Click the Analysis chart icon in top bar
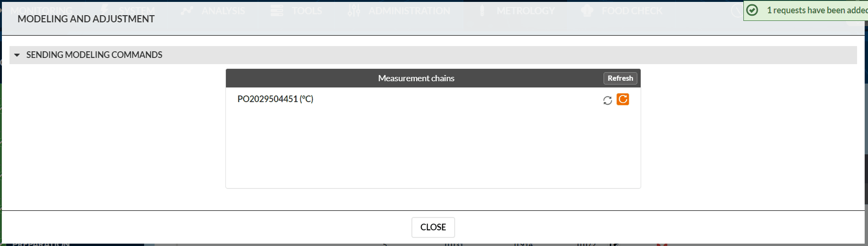 tap(187, 10)
